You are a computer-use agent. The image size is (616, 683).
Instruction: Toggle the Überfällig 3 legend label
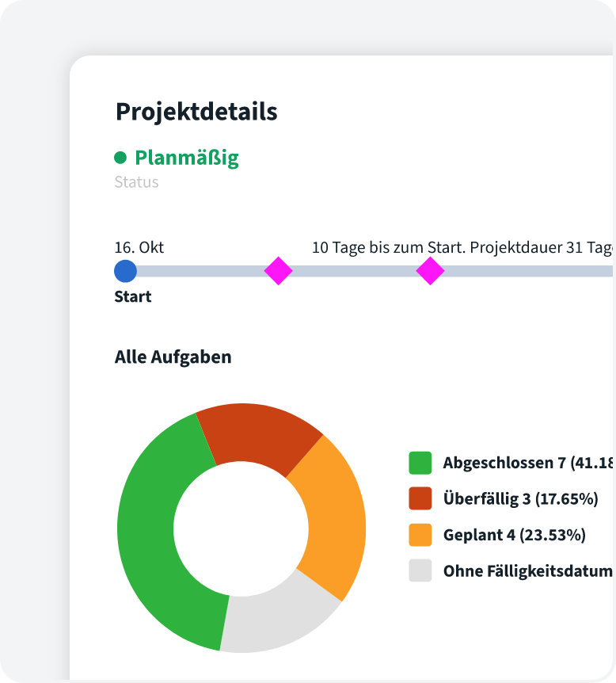520,499
